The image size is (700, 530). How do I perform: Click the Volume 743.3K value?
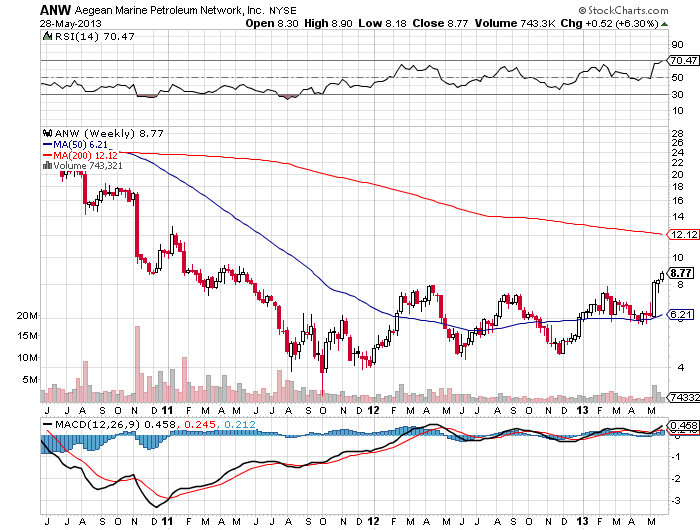pyautogui.click(x=515, y=23)
